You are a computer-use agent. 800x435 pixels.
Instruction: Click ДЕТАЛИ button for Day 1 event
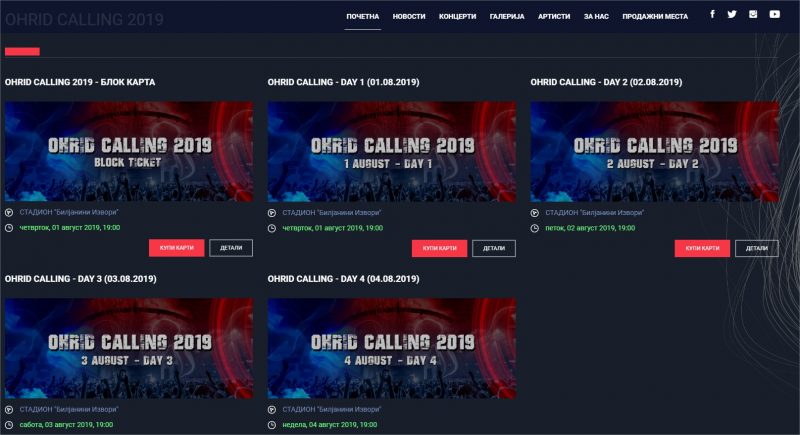click(x=494, y=248)
